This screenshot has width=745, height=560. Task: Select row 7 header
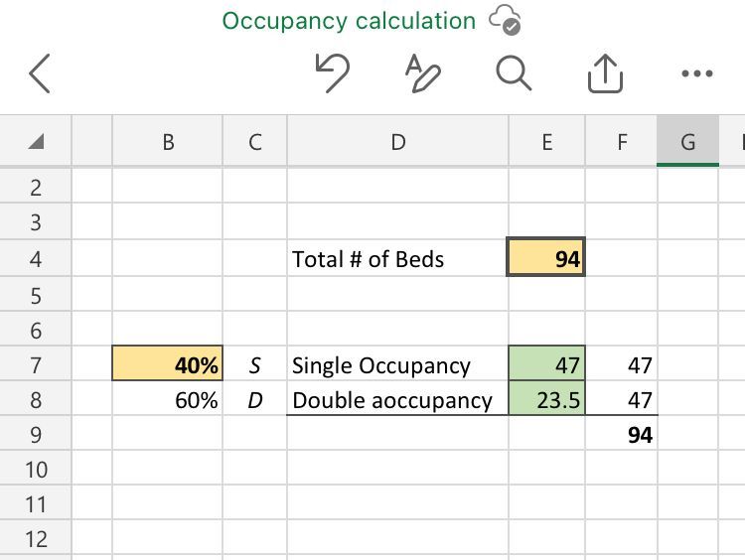click(35, 365)
